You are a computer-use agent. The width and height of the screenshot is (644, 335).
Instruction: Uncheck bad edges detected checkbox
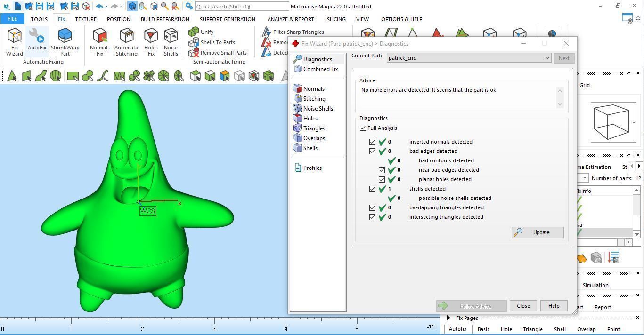(372, 151)
